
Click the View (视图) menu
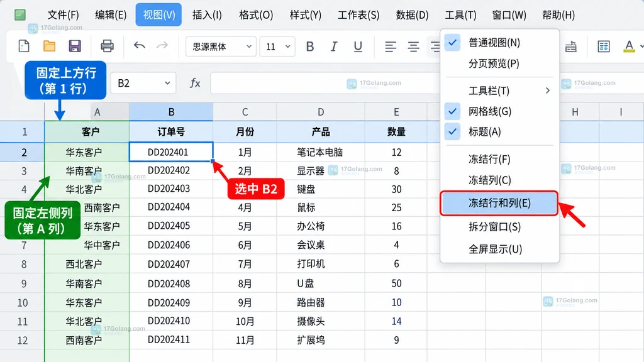[158, 15]
